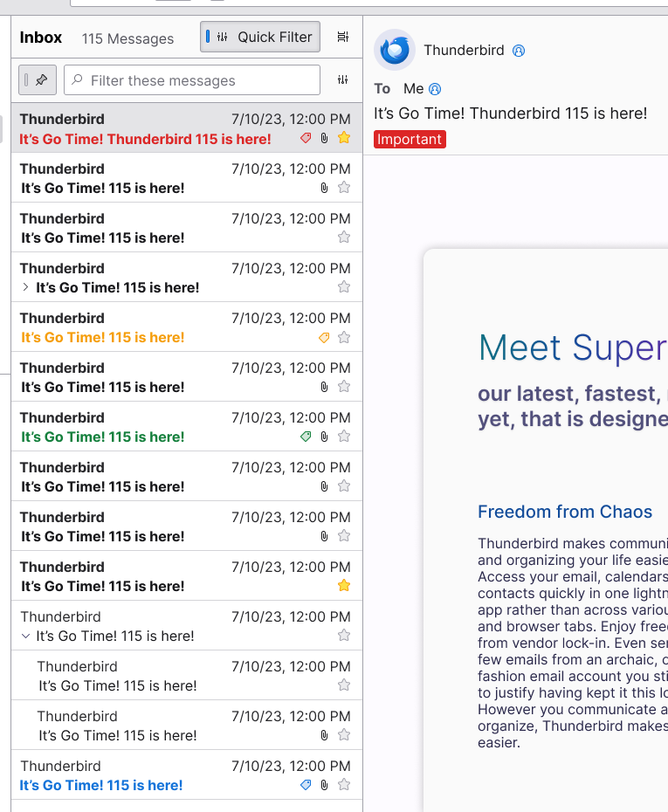Image resolution: width=668 pixels, height=812 pixels.
Task: Click the blue tag icon
Action: tap(306, 785)
